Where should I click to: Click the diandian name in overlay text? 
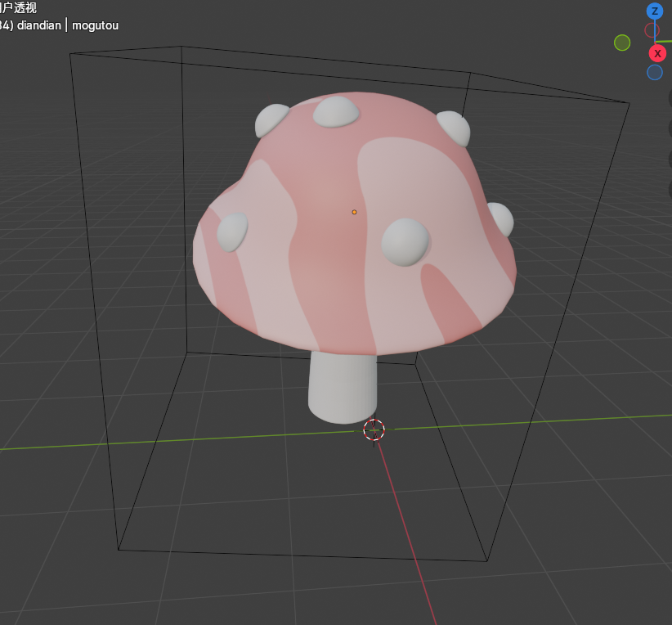coord(39,25)
